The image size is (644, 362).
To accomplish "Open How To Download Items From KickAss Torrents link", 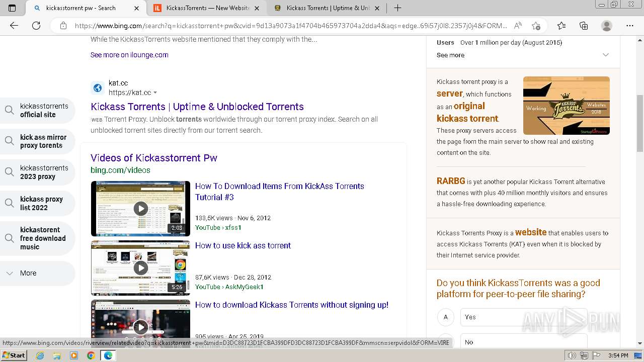I will click(x=280, y=192).
